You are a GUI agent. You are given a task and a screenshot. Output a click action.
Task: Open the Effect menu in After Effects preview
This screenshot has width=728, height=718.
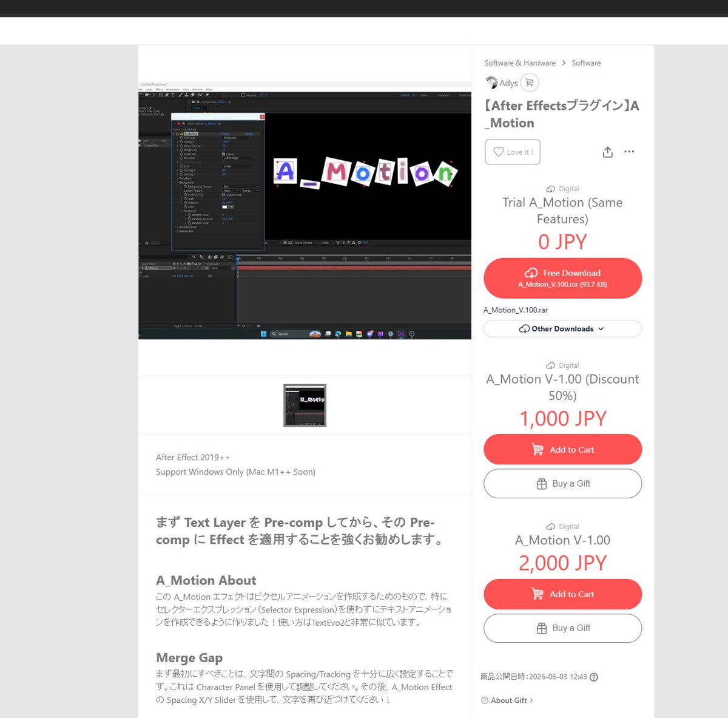pyautogui.click(x=159, y=89)
